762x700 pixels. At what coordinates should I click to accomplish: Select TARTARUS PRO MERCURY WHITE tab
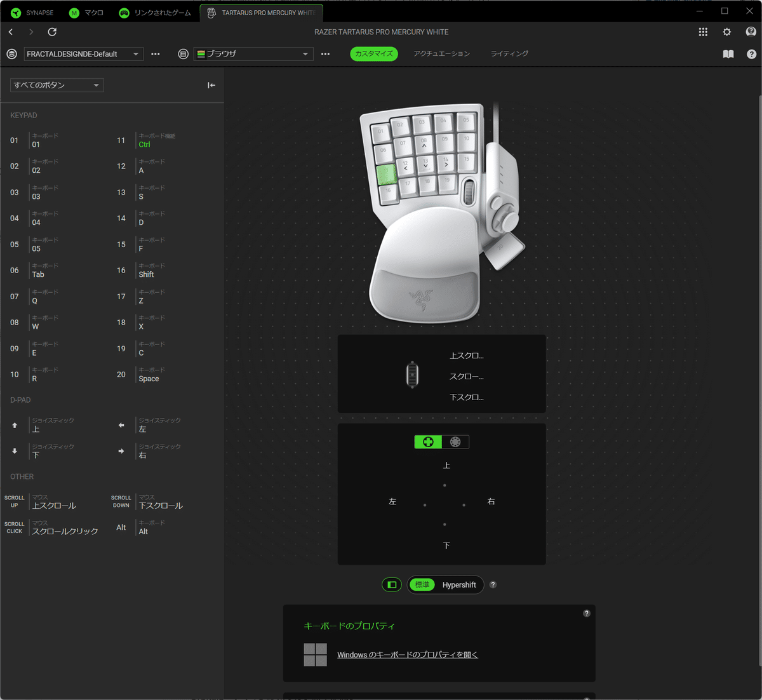(262, 13)
